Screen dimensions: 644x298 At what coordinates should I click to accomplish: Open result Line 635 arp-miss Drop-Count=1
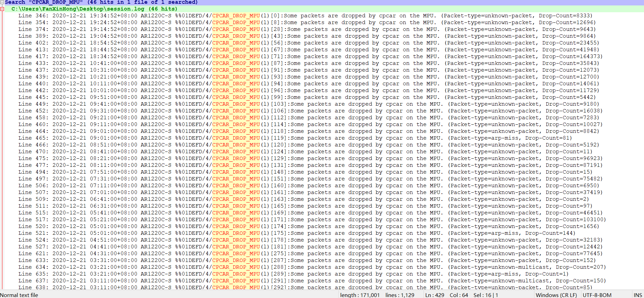(294, 274)
